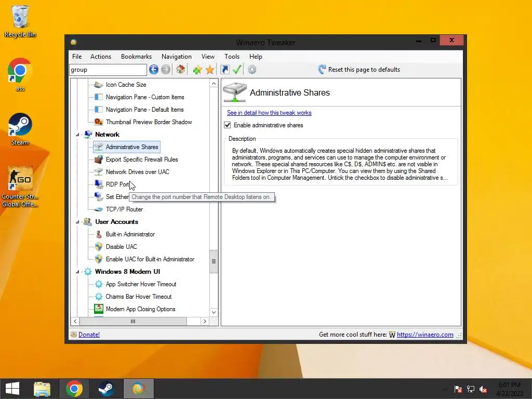Select the Windows 8 Modern UI label

point(127,271)
